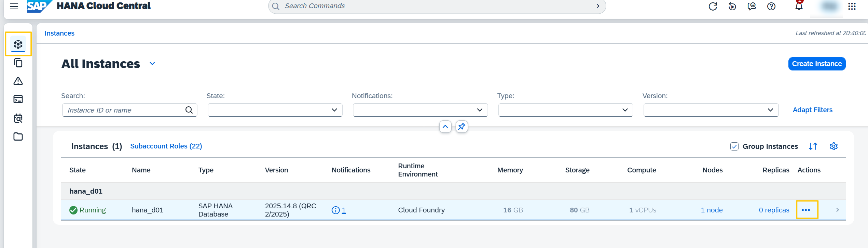Open the notification count 1 link
This screenshot has height=248, width=868.
pos(344,210)
